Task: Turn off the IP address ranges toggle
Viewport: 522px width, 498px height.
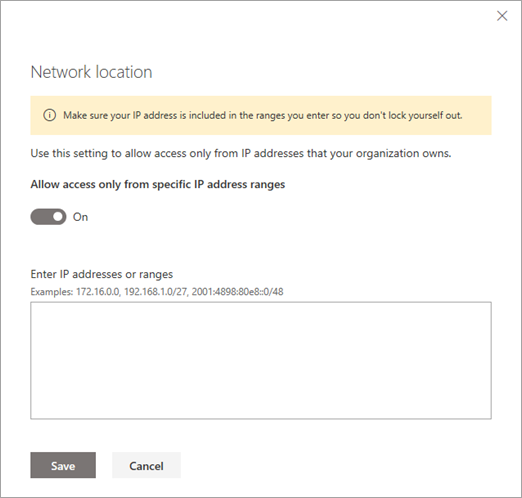Action: [x=48, y=217]
